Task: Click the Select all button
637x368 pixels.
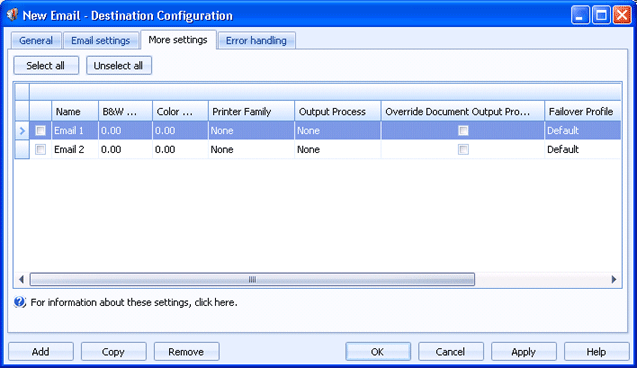Action: tap(46, 65)
